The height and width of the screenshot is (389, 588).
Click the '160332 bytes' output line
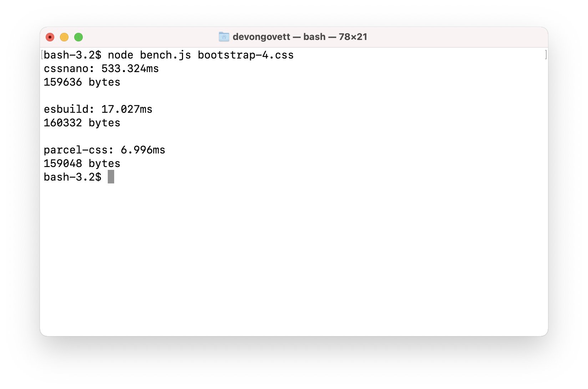(x=82, y=123)
